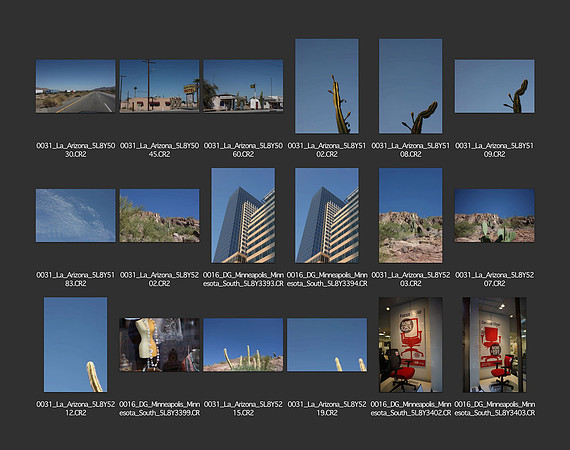Image resolution: width=570 pixels, height=450 pixels.
Task: Click the Minneapolis filename ending SL8Y3393.CR
Action: pyautogui.click(x=243, y=279)
